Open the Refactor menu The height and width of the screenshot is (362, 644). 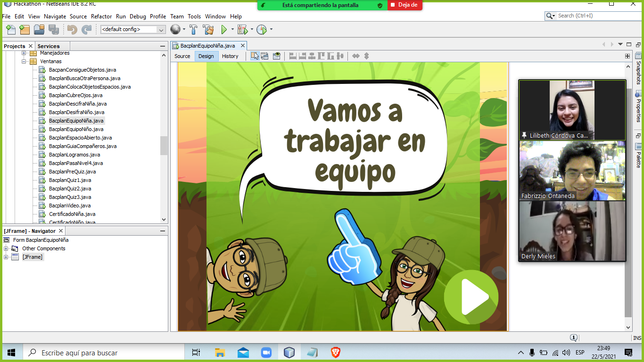coord(101,16)
